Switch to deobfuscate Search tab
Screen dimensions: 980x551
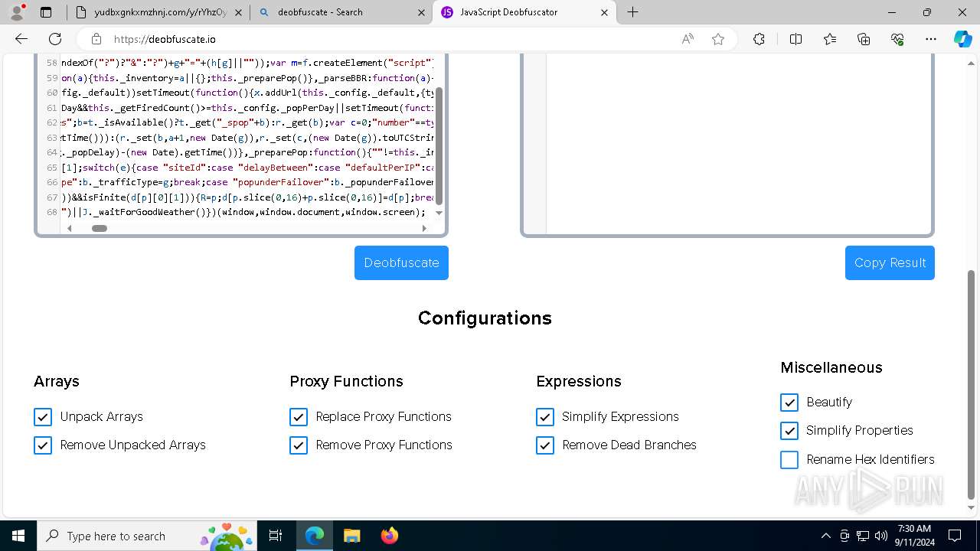tap(341, 12)
